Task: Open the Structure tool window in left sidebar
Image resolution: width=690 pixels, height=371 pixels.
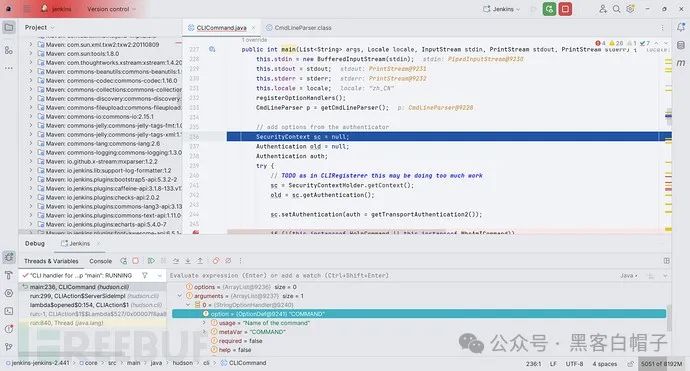Action: coord(8,50)
